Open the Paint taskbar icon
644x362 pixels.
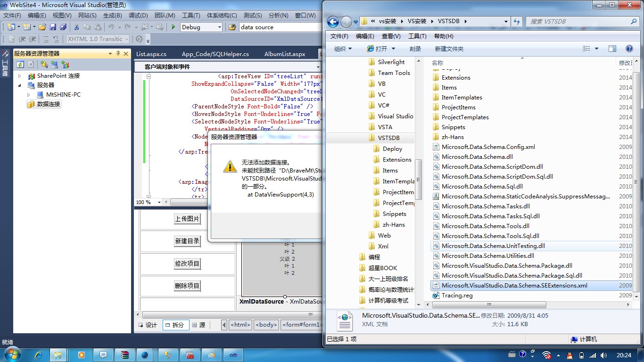tap(212, 354)
